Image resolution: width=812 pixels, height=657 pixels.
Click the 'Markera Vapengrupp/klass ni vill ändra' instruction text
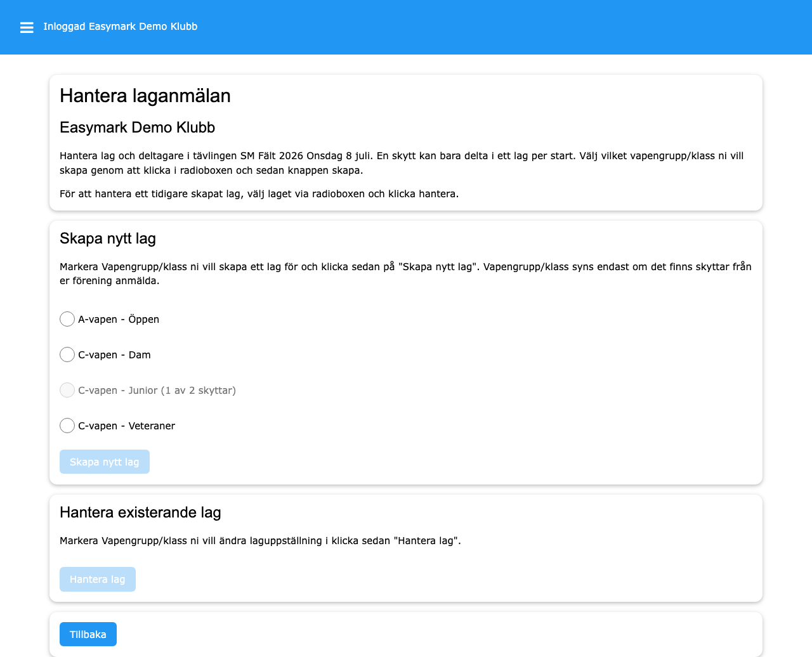click(x=260, y=541)
